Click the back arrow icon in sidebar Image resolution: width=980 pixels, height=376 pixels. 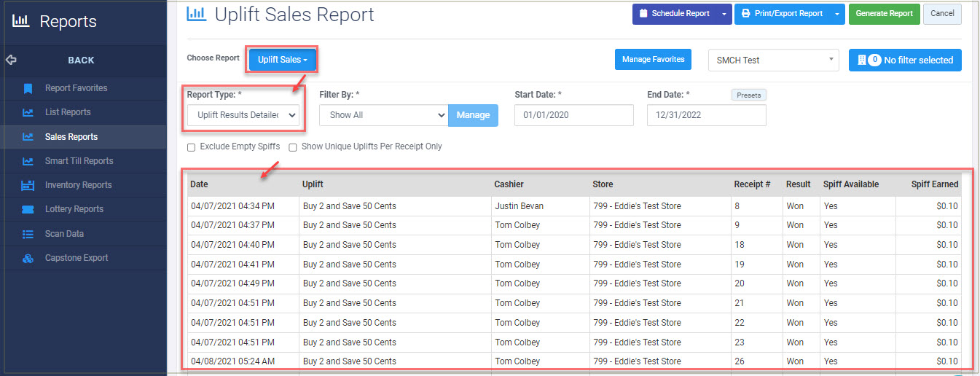click(x=11, y=60)
